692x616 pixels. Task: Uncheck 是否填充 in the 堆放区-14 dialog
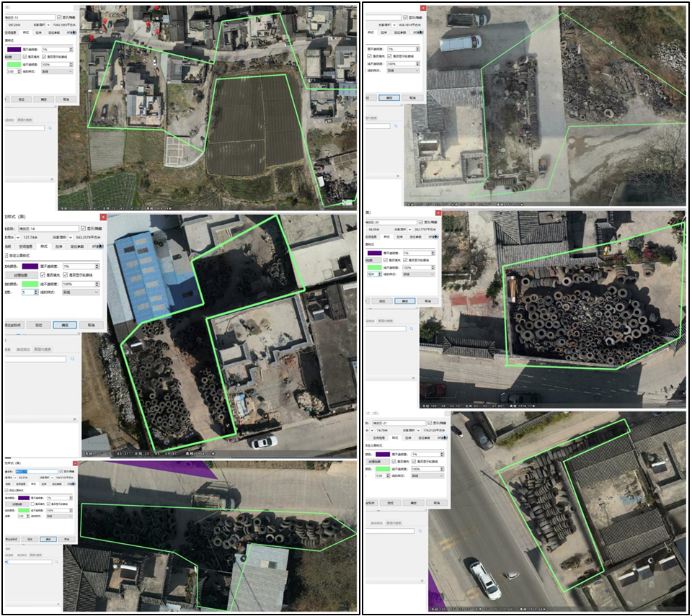click(43, 274)
